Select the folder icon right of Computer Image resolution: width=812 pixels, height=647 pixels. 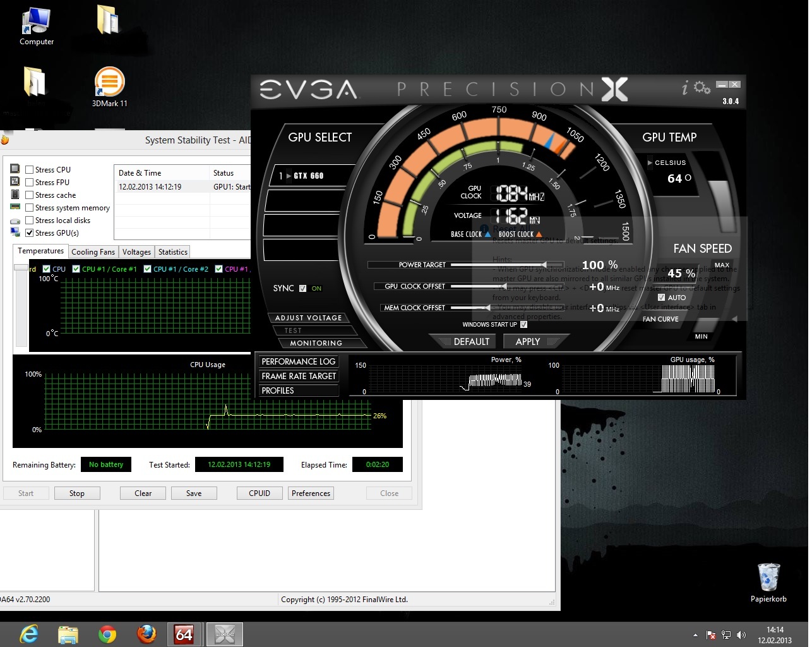click(x=109, y=19)
